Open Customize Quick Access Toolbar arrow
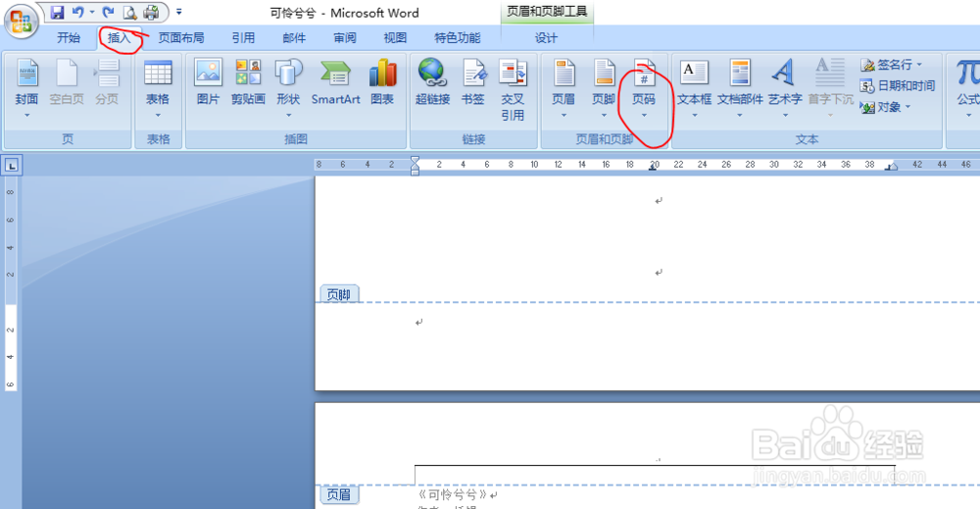This screenshot has width=980, height=509. point(179,12)
